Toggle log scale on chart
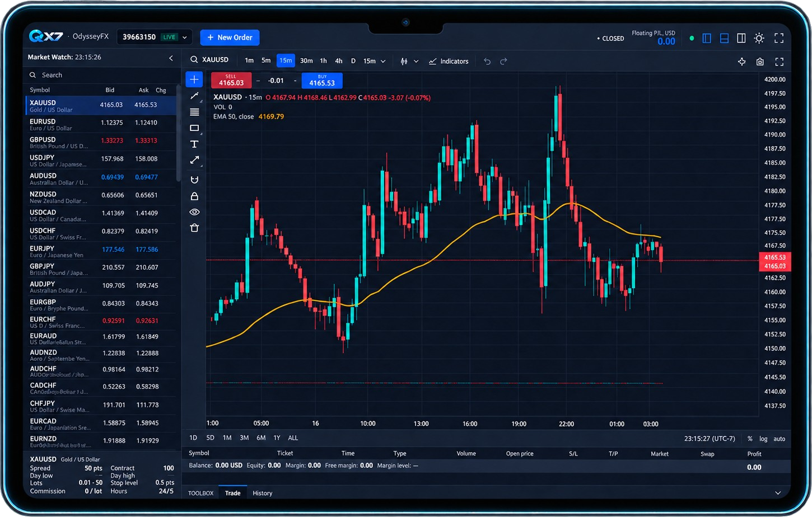This screenshot has width=812, height=517. pos(763,439)
